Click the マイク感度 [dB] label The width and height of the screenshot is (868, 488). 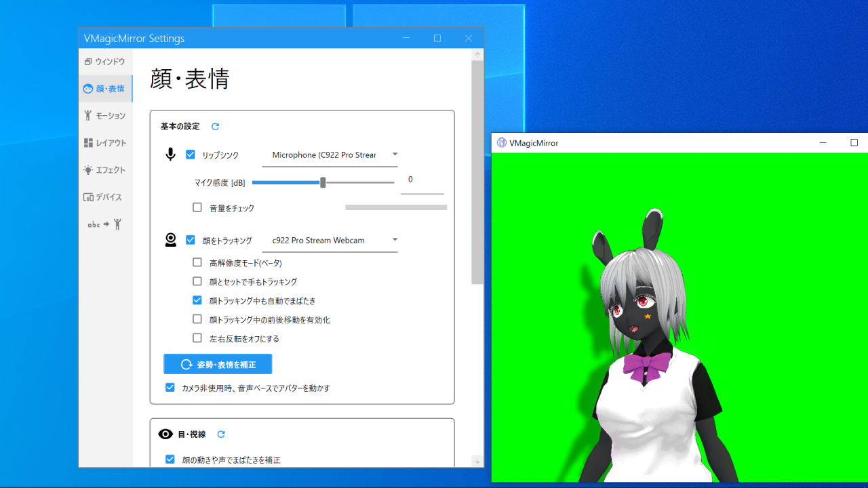click(220, 182)
